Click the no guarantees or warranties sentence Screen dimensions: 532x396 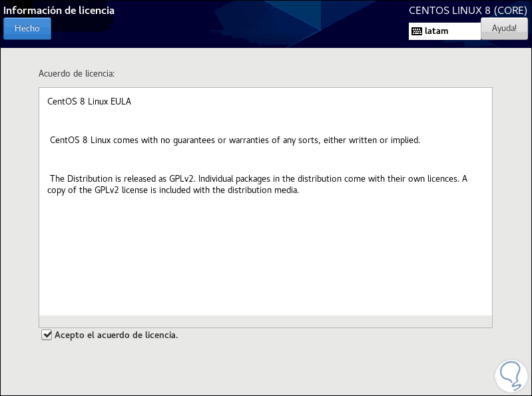click(235, 140)
